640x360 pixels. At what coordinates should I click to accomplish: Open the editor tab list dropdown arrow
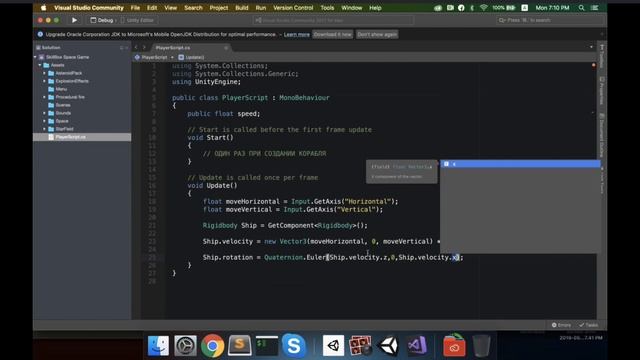click(x=591, y=47)
